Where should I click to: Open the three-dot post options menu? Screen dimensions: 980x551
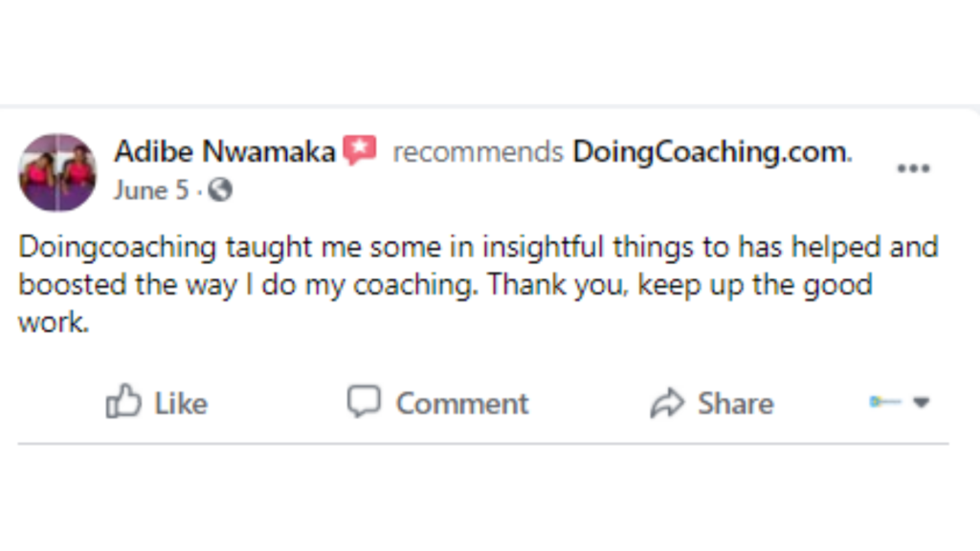coord(913,168)
